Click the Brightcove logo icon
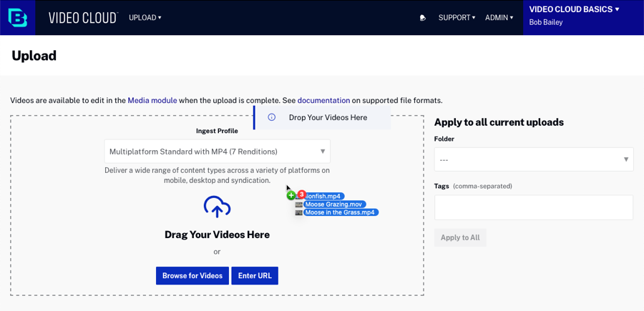644x311 pixels. point(17,18)
